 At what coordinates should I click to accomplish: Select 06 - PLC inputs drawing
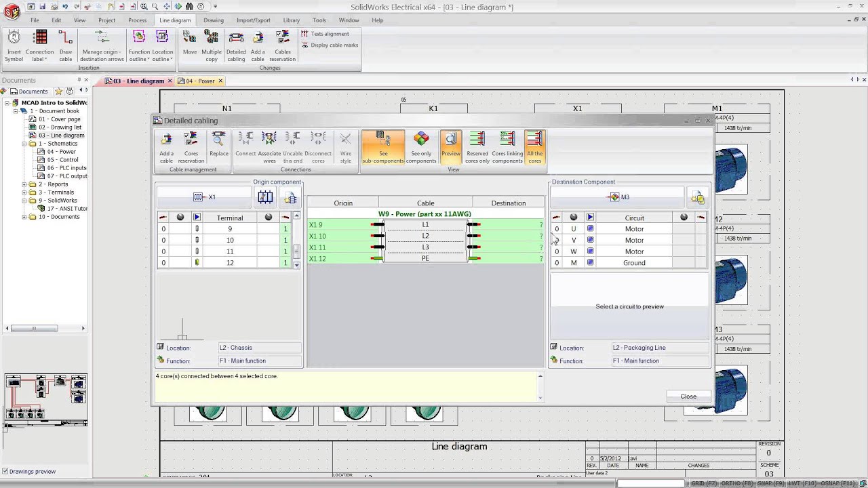point(66,168)
